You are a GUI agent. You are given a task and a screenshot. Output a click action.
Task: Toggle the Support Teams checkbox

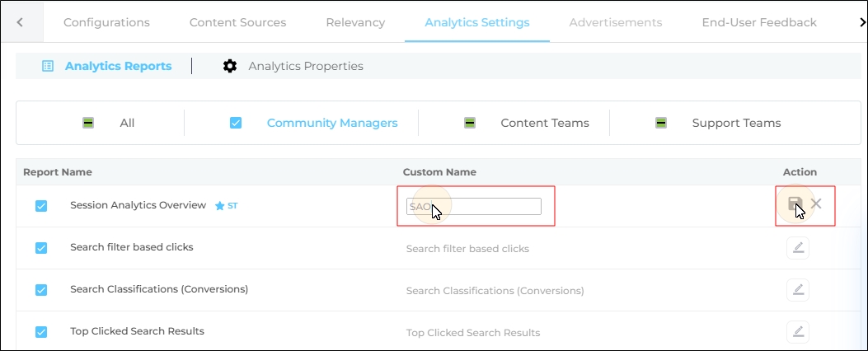click(661, 123)
